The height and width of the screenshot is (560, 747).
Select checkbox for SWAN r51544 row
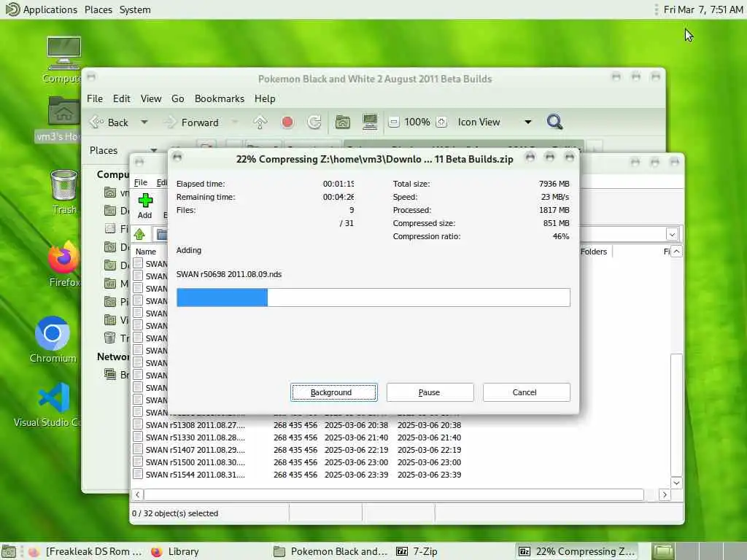138,474
